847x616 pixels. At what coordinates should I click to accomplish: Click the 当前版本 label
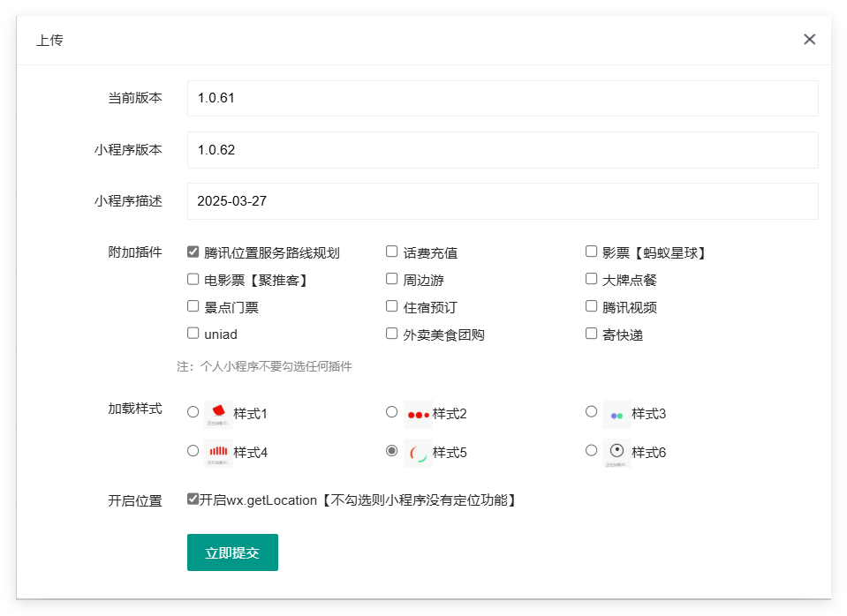(135, 98)
